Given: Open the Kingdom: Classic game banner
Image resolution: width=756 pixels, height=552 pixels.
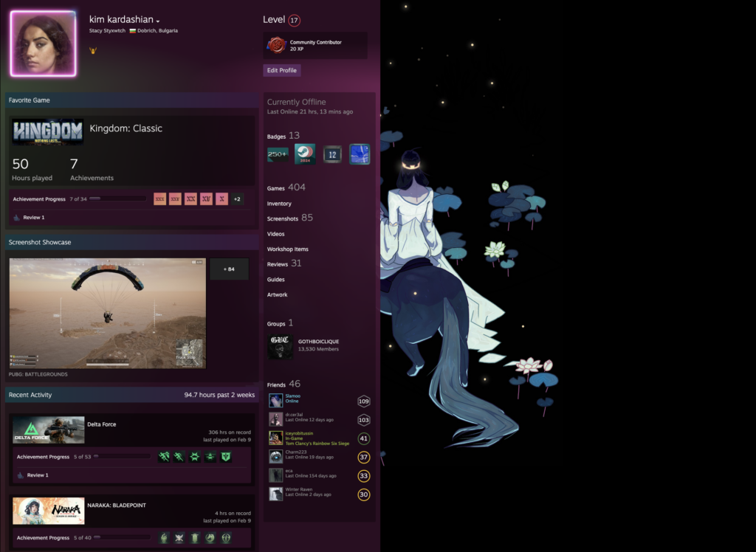Looking at the screenshot, I should coord(47,133).
